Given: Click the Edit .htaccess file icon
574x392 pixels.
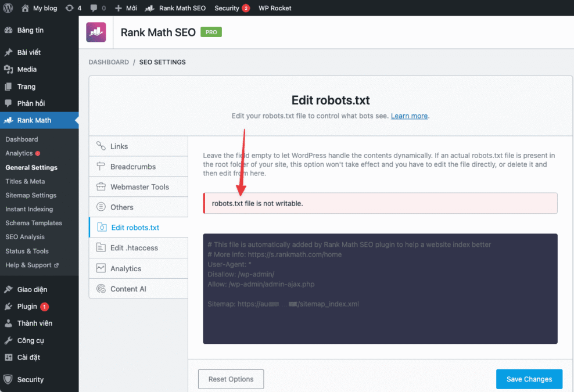Looking at the screenshot, I should 101,248.
